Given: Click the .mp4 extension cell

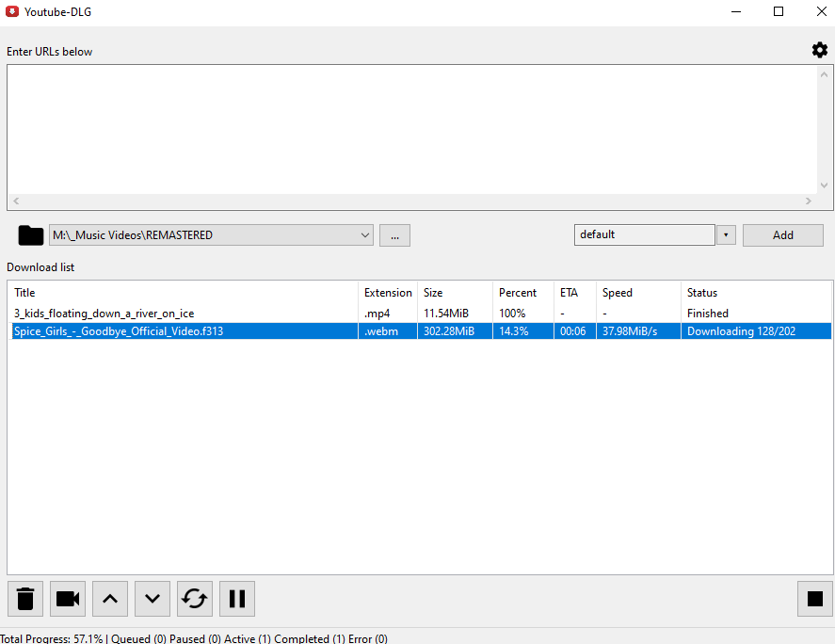Looking at the screenshot, I should point(377,314).
